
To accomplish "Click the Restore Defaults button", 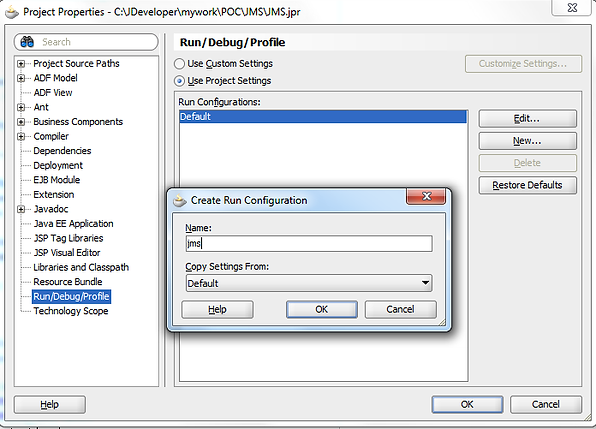I will click(527, 185).
